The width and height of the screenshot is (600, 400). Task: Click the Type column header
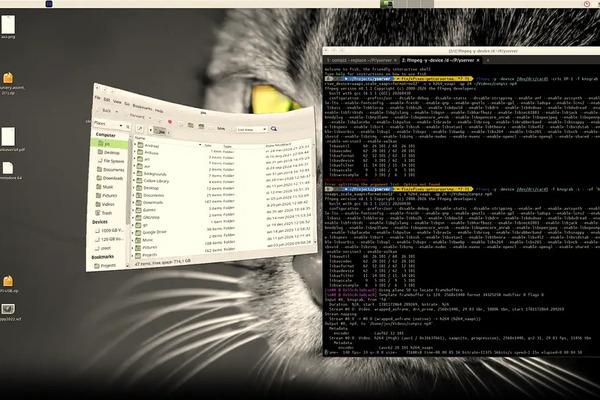(228, 147)
